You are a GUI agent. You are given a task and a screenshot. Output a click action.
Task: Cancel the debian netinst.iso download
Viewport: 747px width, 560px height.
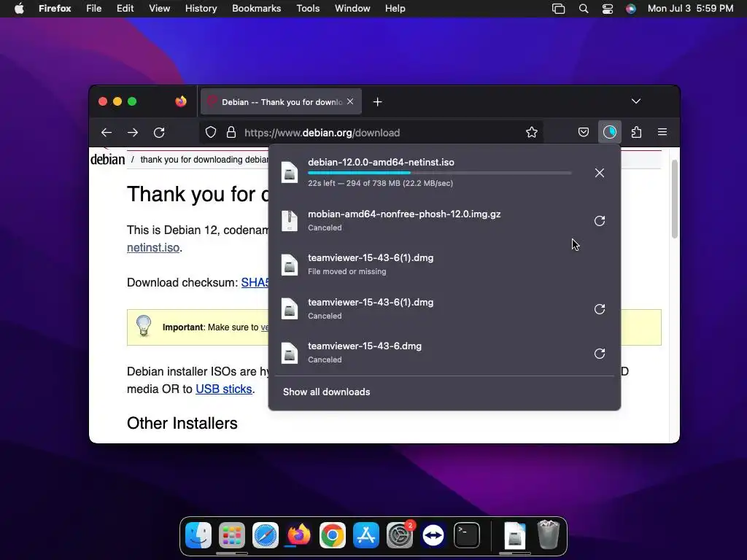tap(600, 173)
